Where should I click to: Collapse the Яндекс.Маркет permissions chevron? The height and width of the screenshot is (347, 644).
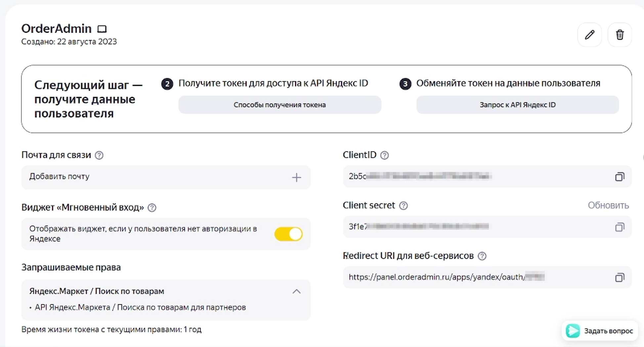[296, 291]
